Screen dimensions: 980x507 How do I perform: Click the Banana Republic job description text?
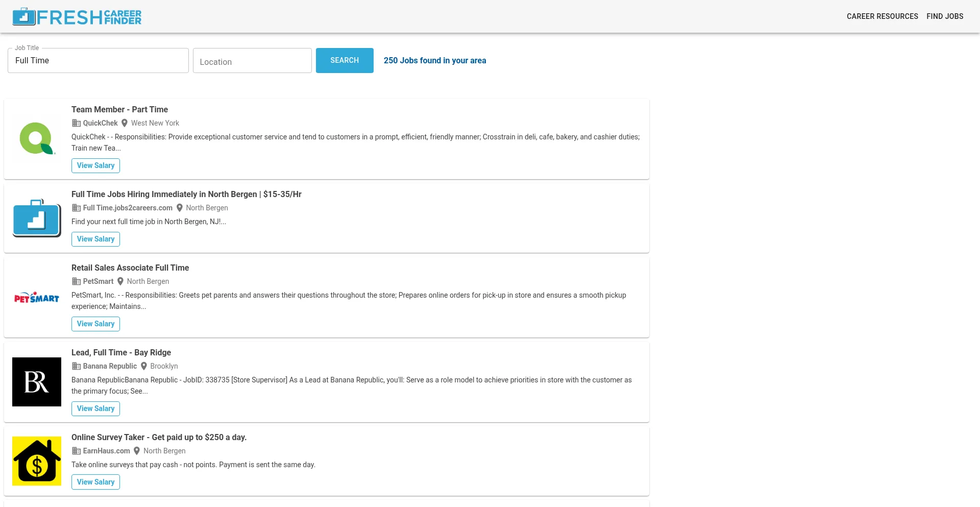coord(352,385)
